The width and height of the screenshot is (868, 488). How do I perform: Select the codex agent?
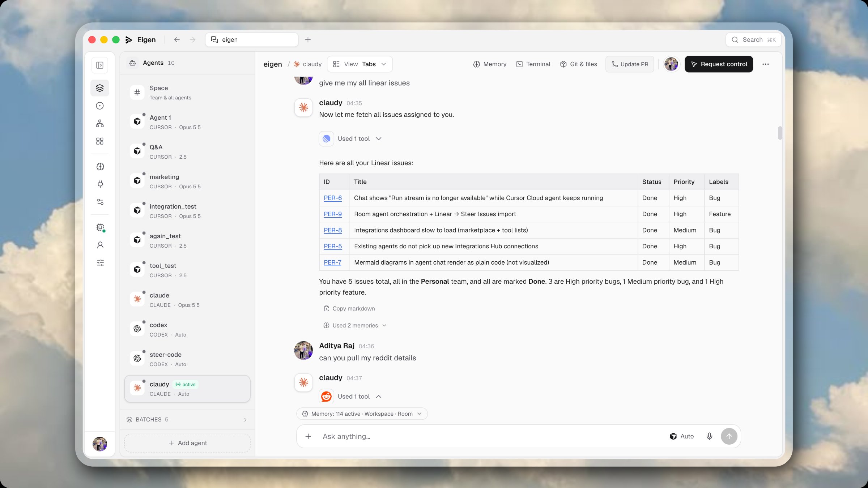[187, 329]
